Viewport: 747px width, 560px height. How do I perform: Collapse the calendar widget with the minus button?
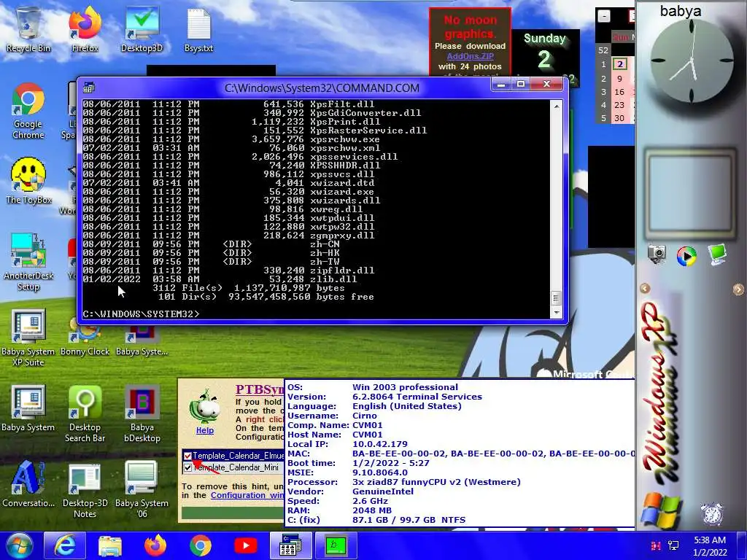pos(603,16)
